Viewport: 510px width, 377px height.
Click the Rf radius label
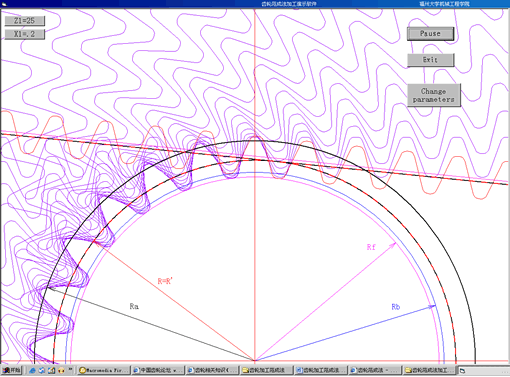[371, 247]
